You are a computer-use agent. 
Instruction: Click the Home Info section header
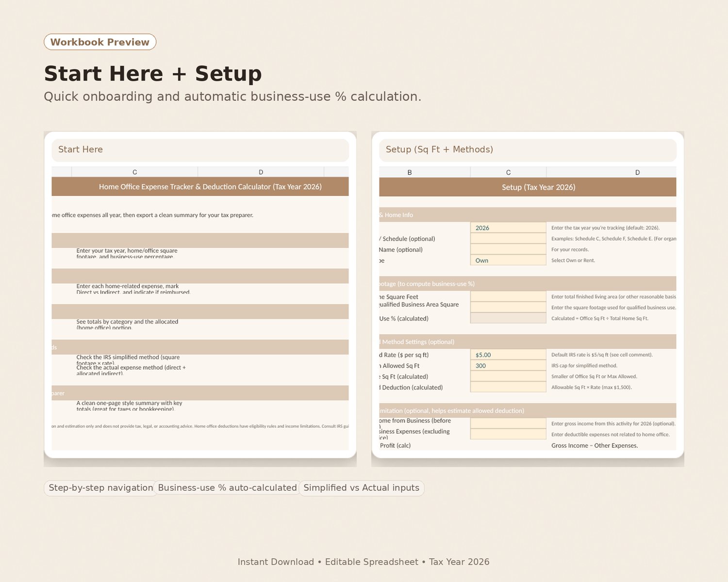point(528,215)
